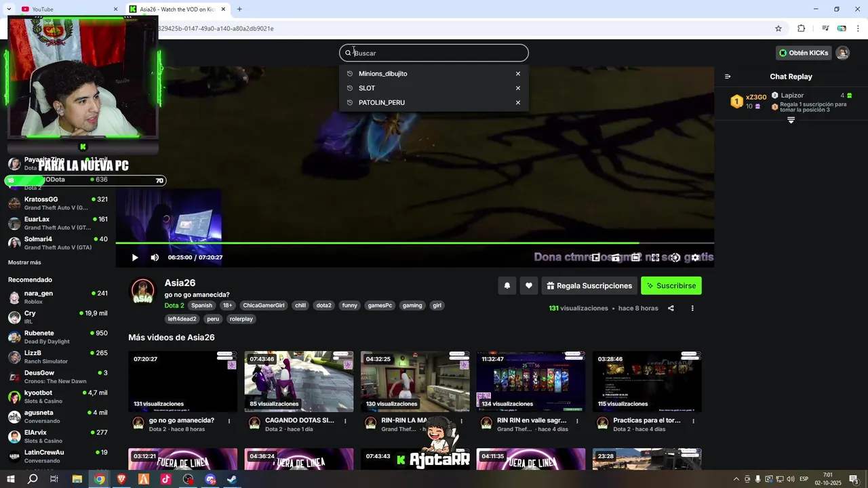The height and width of the screenshot is (488, 868).
Task: Share this VOD with the share icon
Action: point(671,308)
